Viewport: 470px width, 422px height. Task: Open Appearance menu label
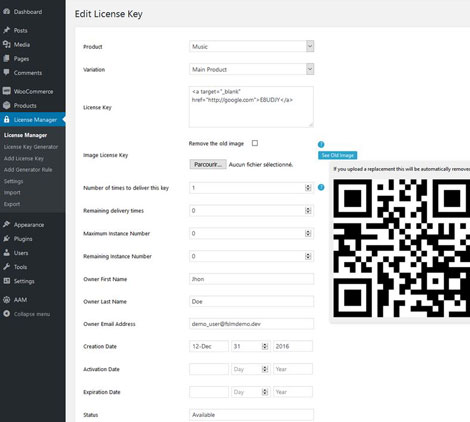(29, 225)
